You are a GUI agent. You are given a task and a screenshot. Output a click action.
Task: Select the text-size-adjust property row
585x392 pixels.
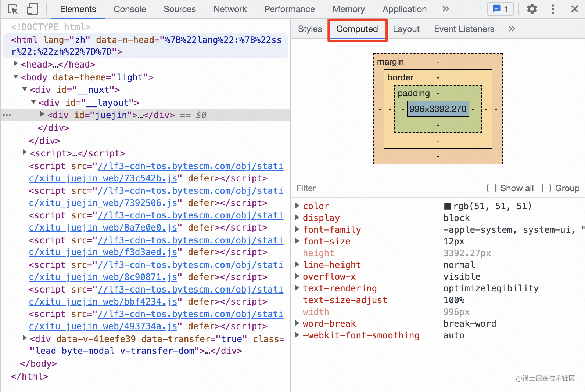point(438,300)
